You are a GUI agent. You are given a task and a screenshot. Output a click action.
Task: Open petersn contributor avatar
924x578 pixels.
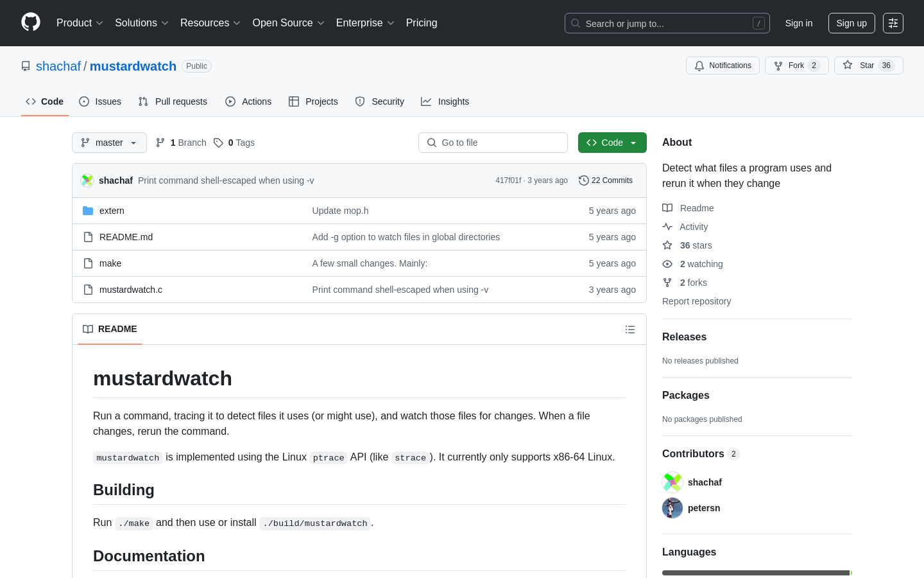[x=672, y=508]
